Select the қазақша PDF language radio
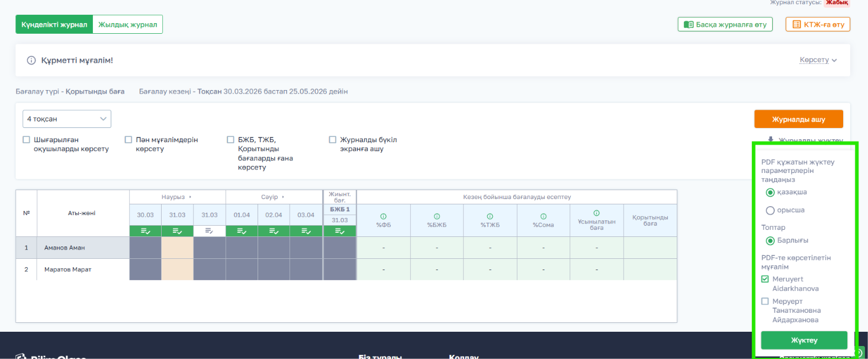The image size is (868, 359). pos(770,193)
